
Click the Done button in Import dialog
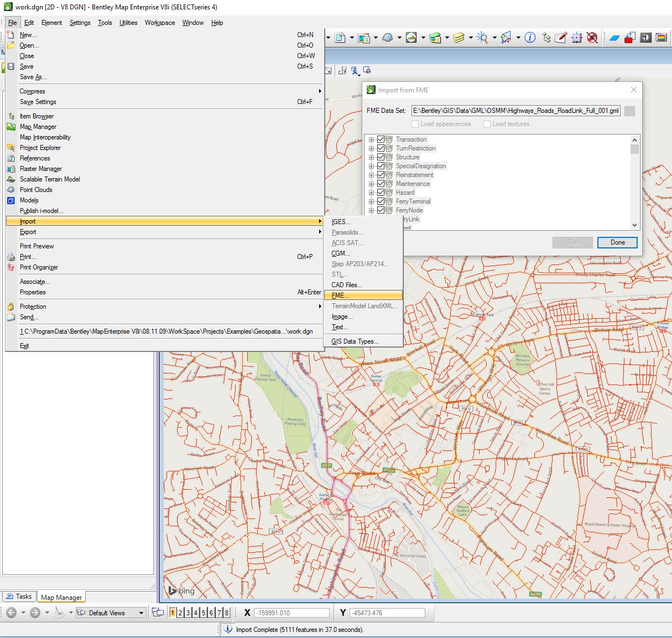coord(617,242)
